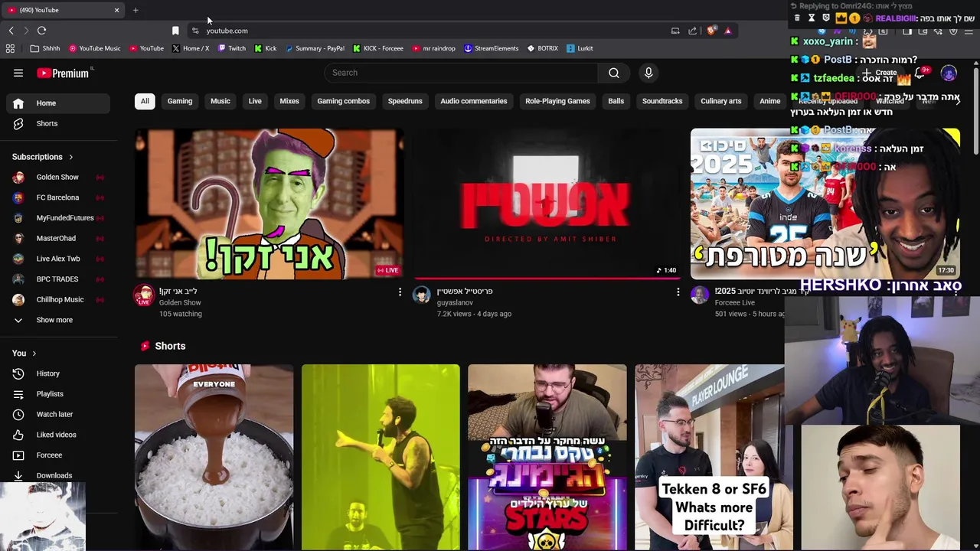Expand the Subscriptions section

tap(43, 157)
